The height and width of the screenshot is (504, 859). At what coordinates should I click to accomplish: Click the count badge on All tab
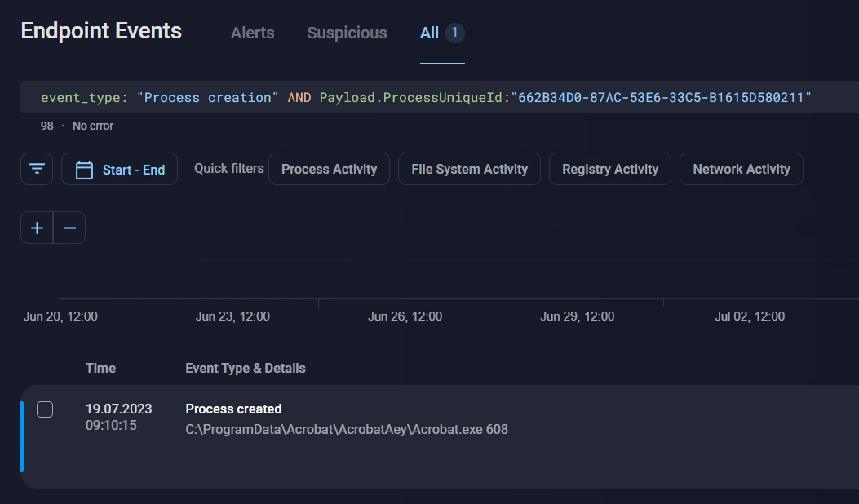454,33
